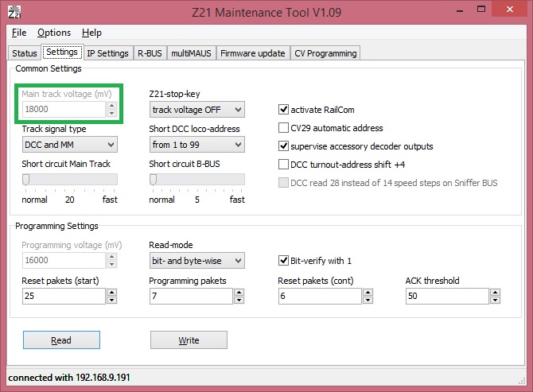Switch to the CV Programming tab
The width and height of the screenshot is (533, 392).
click(x=325, y=53)
